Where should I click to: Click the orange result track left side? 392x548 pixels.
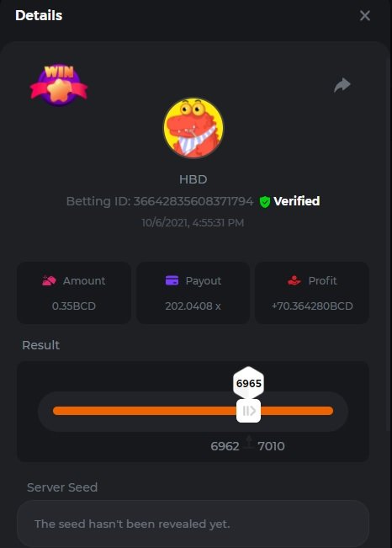coord(145,411)
